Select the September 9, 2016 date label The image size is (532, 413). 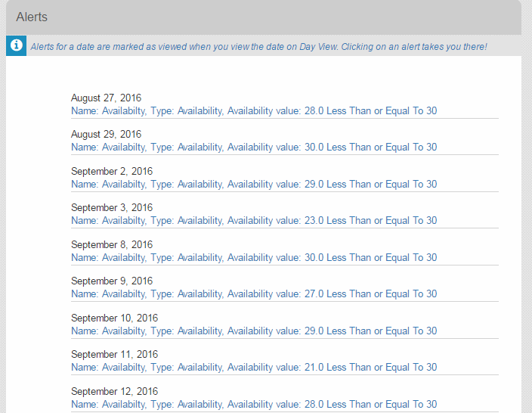pos(112,281)
